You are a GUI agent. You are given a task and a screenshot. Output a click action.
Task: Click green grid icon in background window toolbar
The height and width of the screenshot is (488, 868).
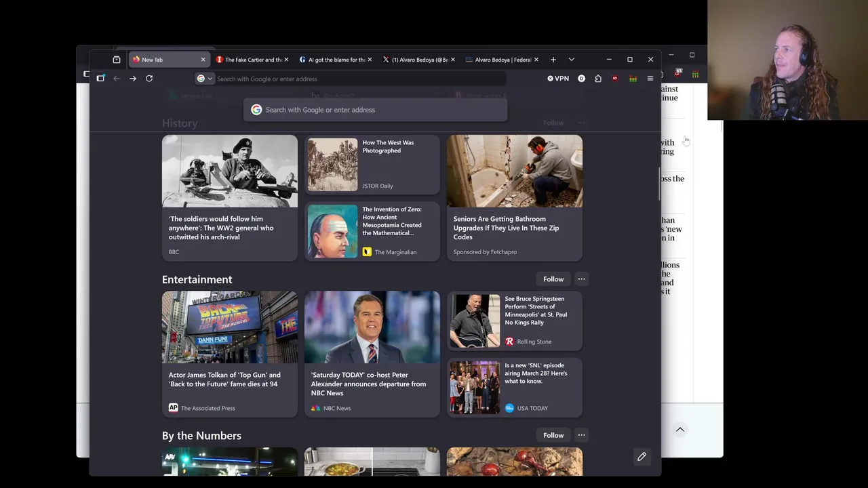[695, 73]
